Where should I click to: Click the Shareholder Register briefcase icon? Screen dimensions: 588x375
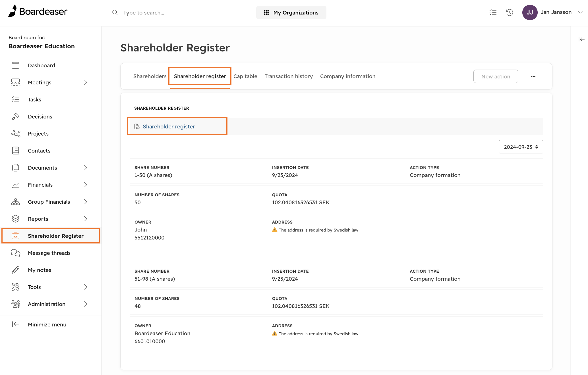point(16,236)
